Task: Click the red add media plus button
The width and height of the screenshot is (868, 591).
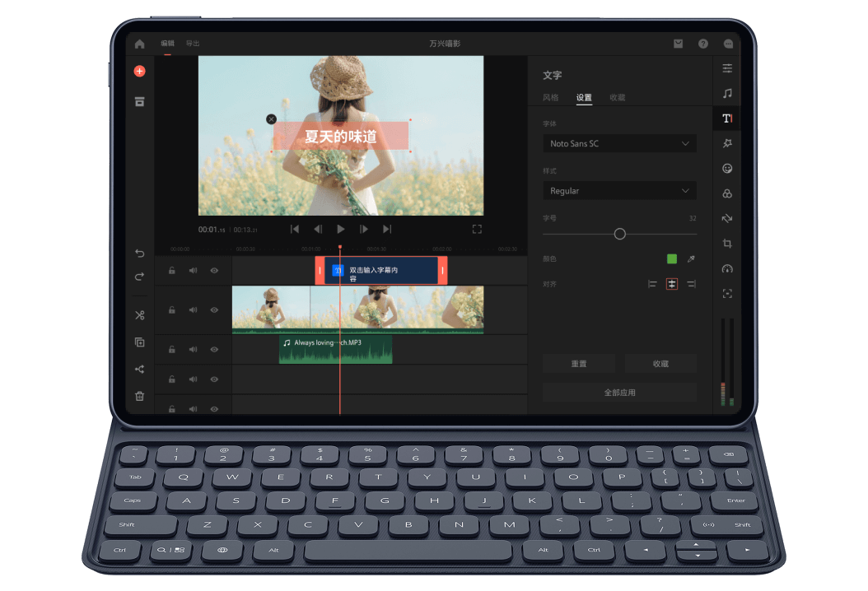Action: [139, 72]
